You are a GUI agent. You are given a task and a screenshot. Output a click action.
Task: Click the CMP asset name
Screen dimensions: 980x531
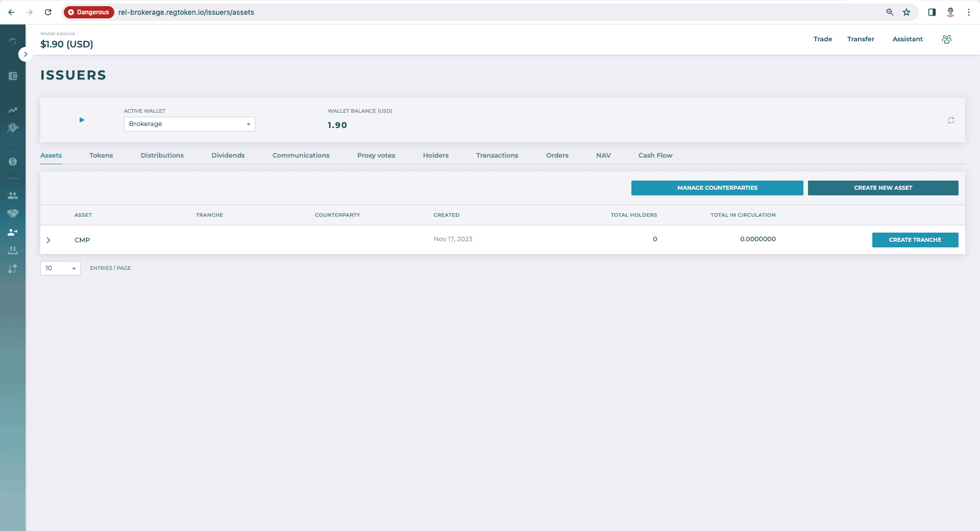82,240
